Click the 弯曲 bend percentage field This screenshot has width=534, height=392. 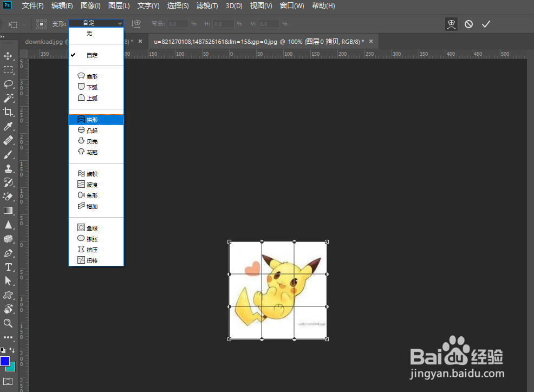[178, 24]
